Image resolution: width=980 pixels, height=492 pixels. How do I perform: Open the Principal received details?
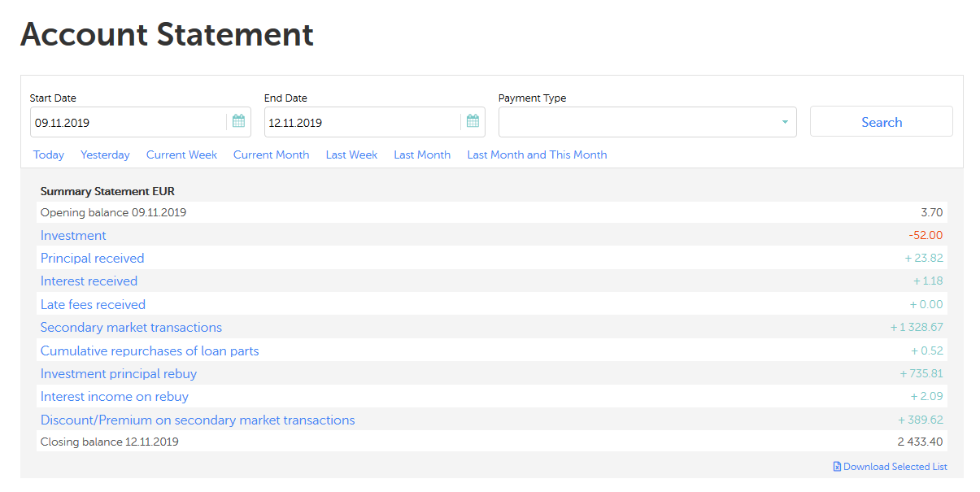click(x=92, y=258)
